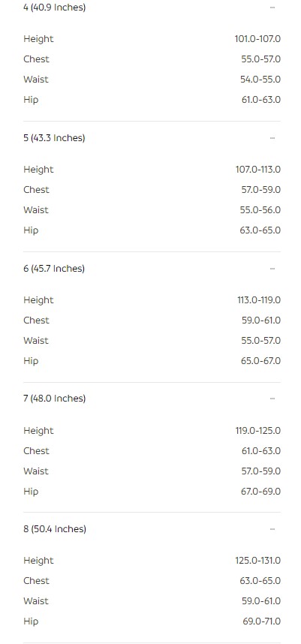Click minus icon beside 6 (45.7 Inches)
This screenshot has width=301, height=644.
tap(272, 269)
